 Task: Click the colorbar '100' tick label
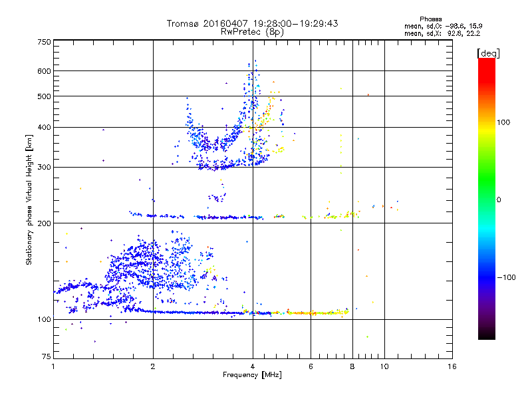[503, 122]
